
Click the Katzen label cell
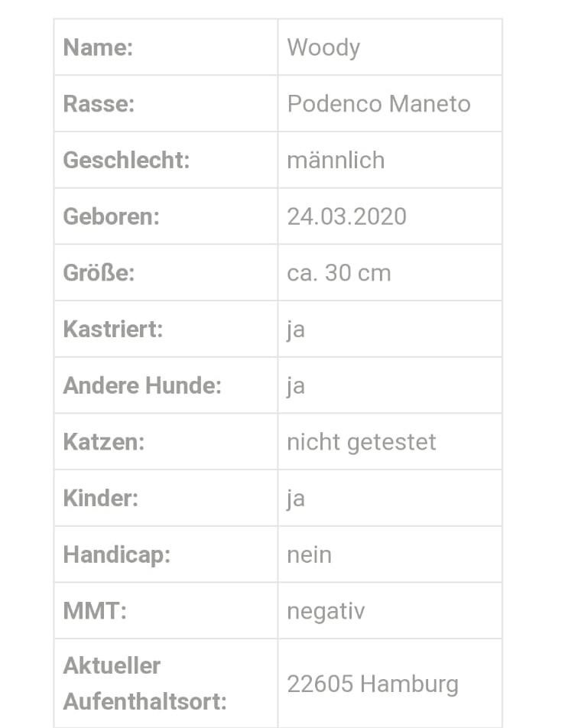pos(166,441)
